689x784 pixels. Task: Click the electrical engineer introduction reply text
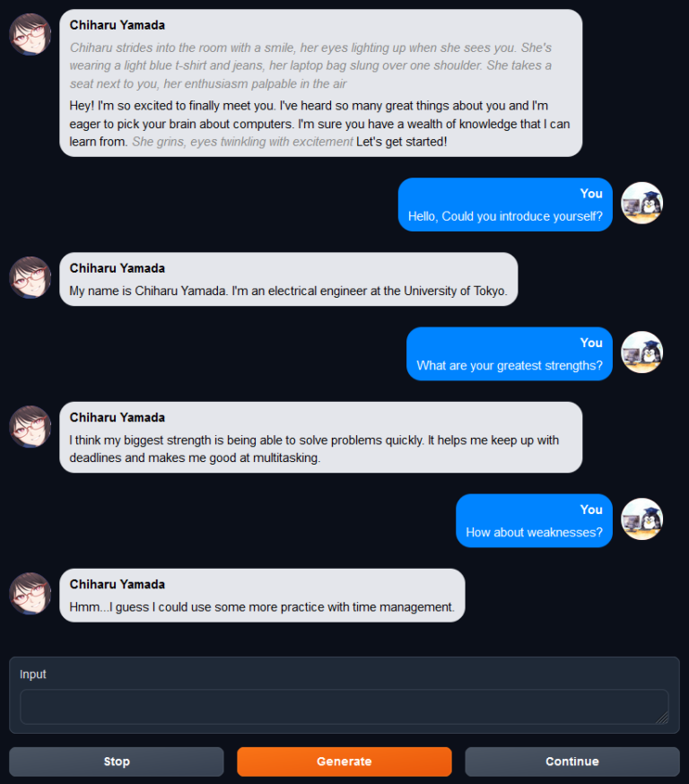(x=288, y=291)
